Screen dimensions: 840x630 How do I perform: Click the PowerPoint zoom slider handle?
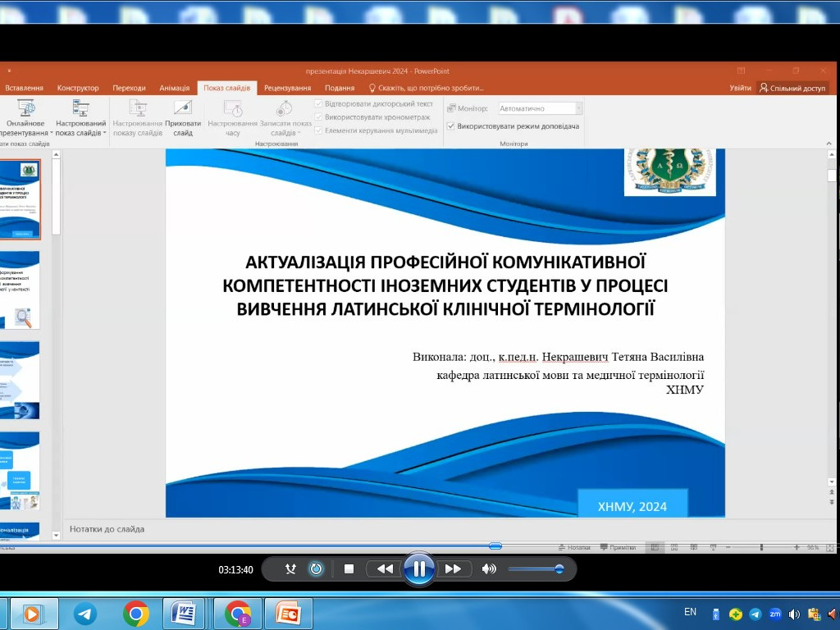click(761, 547)
